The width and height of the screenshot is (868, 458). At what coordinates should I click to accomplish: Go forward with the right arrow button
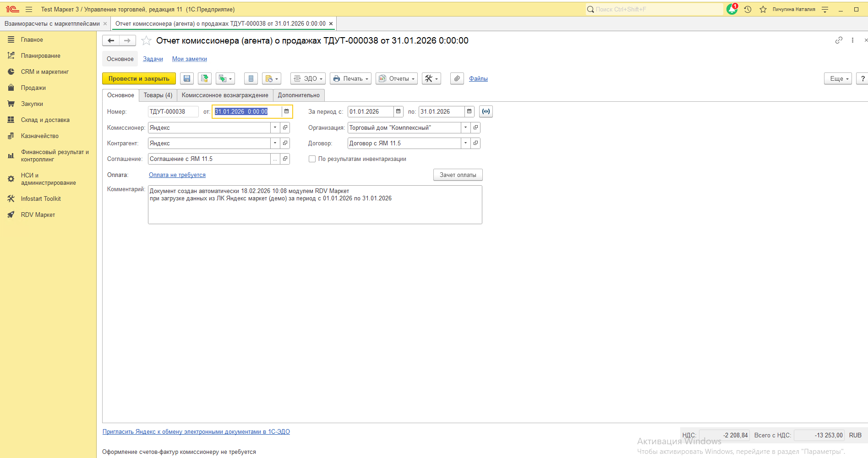(x=127, y=41)
